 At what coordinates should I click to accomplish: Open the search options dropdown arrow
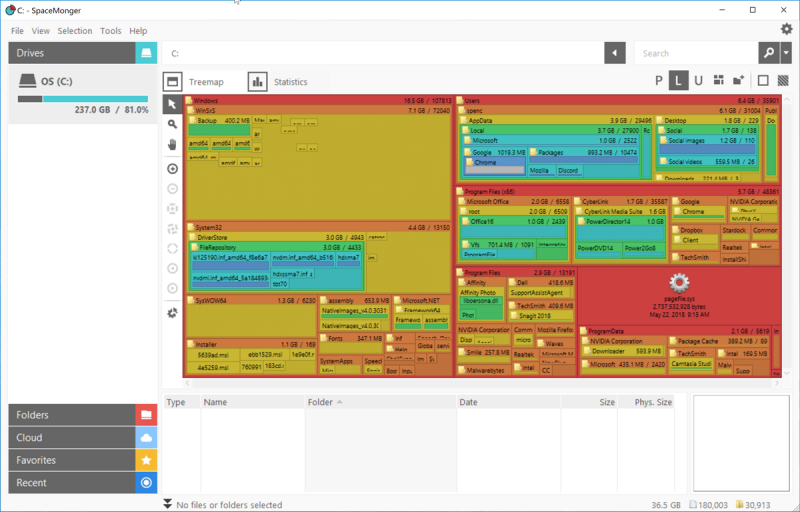pyautogui.click(x=787, y=53)
